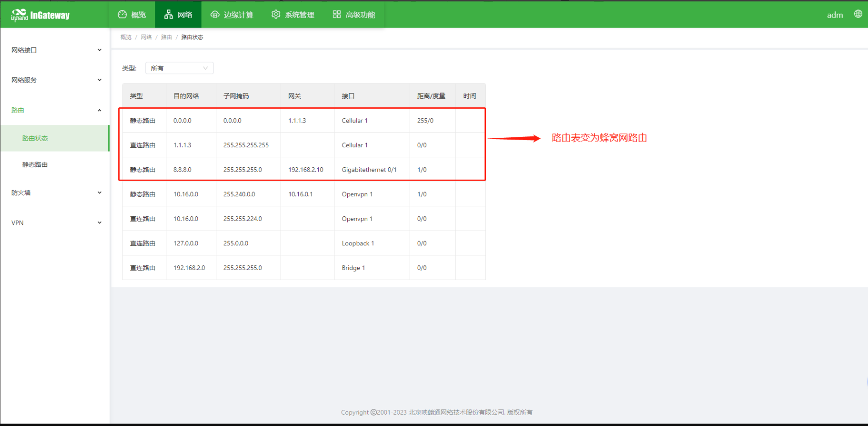Expand the VPN sidebar section
This screenshot has width=868, height=426.
coord(55,223)
